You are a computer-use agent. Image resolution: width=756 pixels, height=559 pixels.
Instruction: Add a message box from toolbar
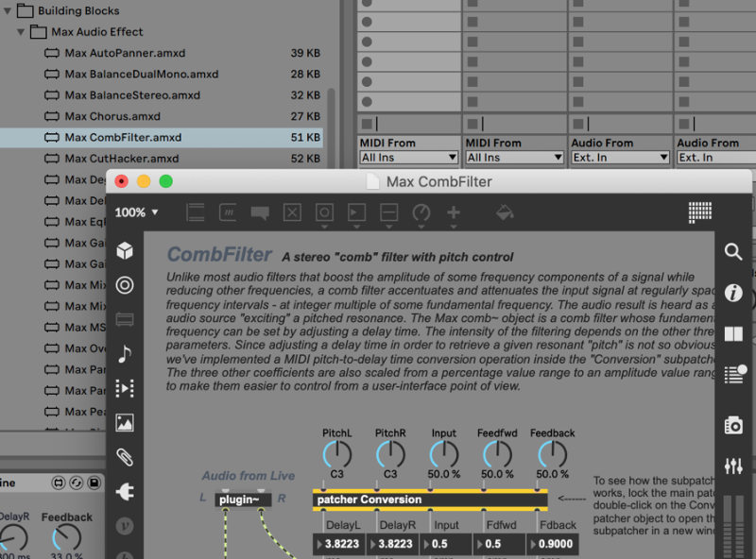228,212
